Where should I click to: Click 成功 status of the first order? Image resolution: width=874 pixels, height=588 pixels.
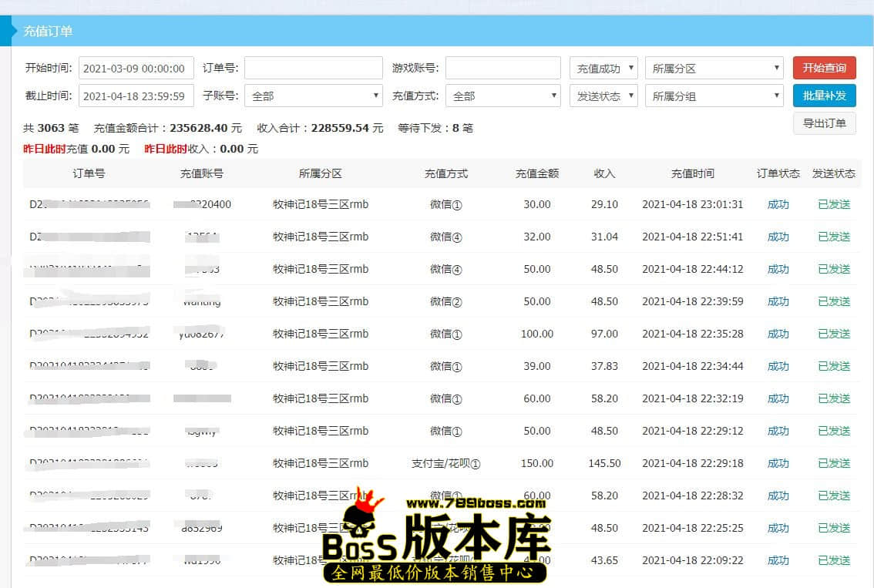778,204
